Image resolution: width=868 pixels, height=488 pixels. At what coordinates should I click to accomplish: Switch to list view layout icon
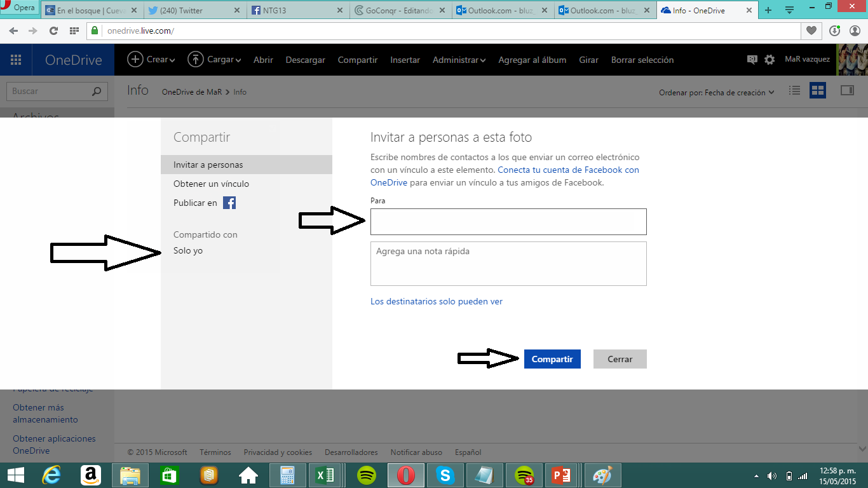point(794,91)
